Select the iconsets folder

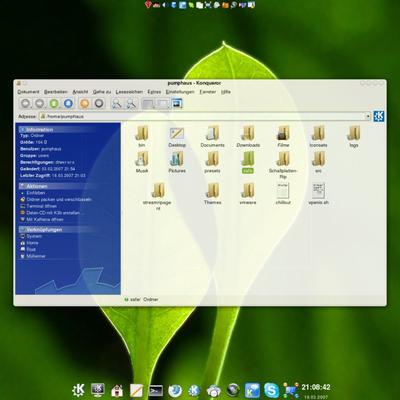318,136
